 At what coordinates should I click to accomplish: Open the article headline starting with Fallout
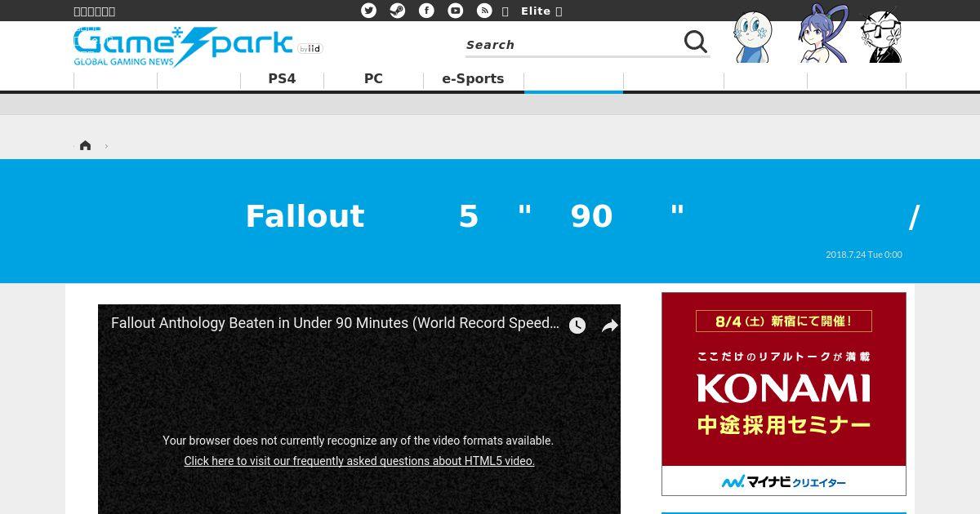[x=582, y=216]
